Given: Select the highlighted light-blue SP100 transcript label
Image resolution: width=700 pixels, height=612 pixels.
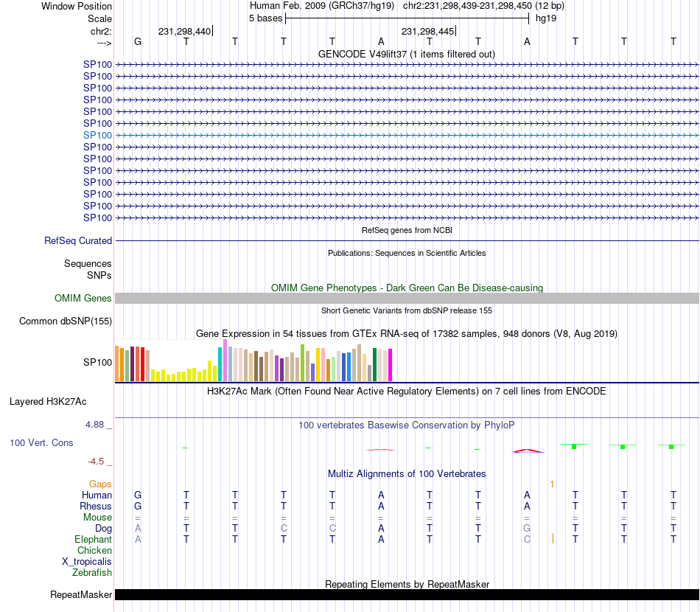Looking at the screenshot, I should click(97, 136).
